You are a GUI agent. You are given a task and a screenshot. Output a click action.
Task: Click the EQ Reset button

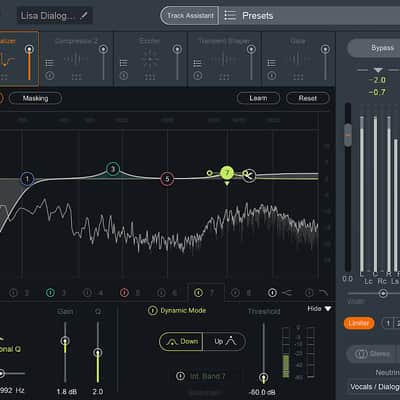307,98
